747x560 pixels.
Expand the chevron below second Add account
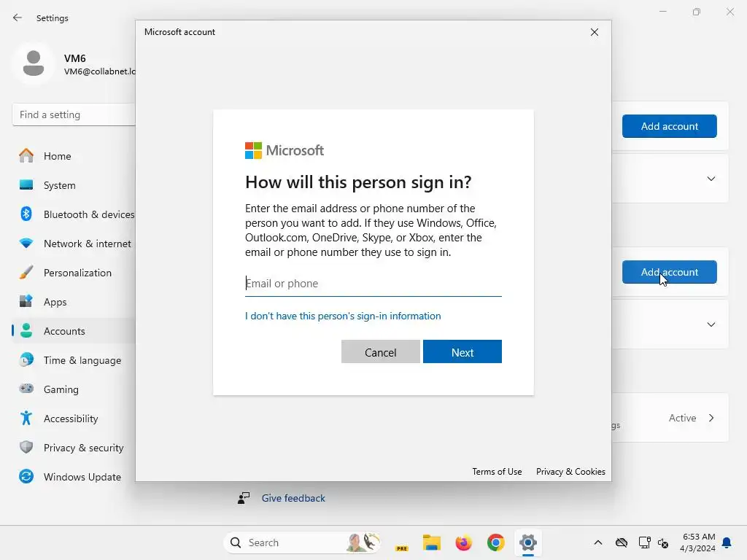[x=711, y=324]
